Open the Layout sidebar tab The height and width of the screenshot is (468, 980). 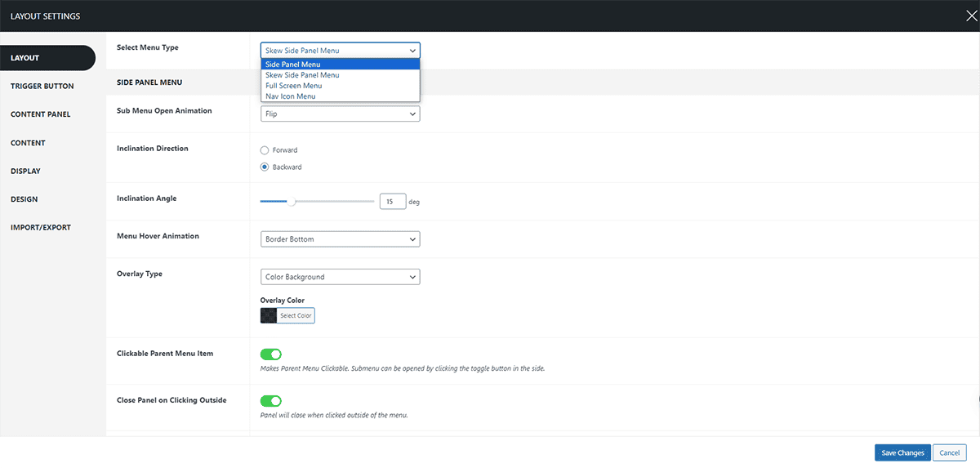point(47,58)
